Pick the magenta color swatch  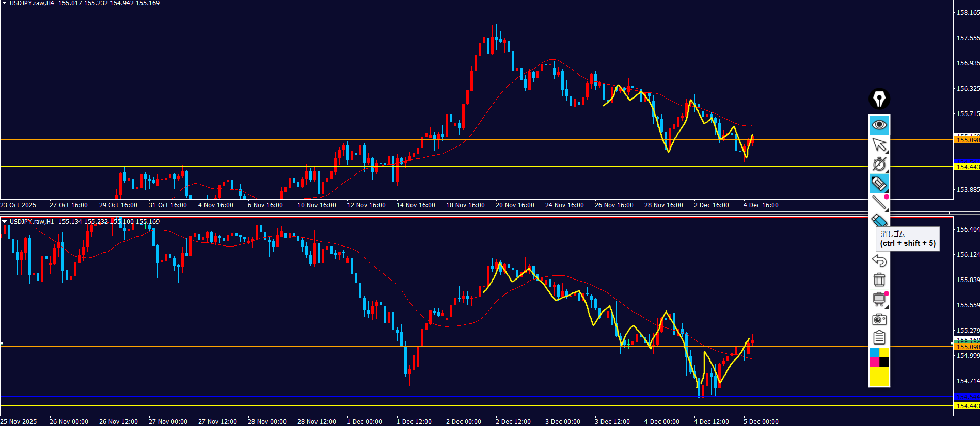874,362
